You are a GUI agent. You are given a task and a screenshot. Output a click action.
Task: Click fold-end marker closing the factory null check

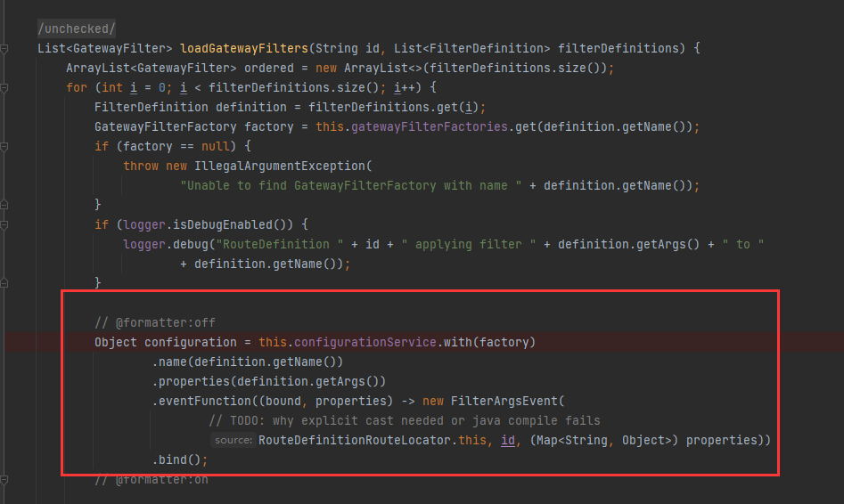point(4,205)
